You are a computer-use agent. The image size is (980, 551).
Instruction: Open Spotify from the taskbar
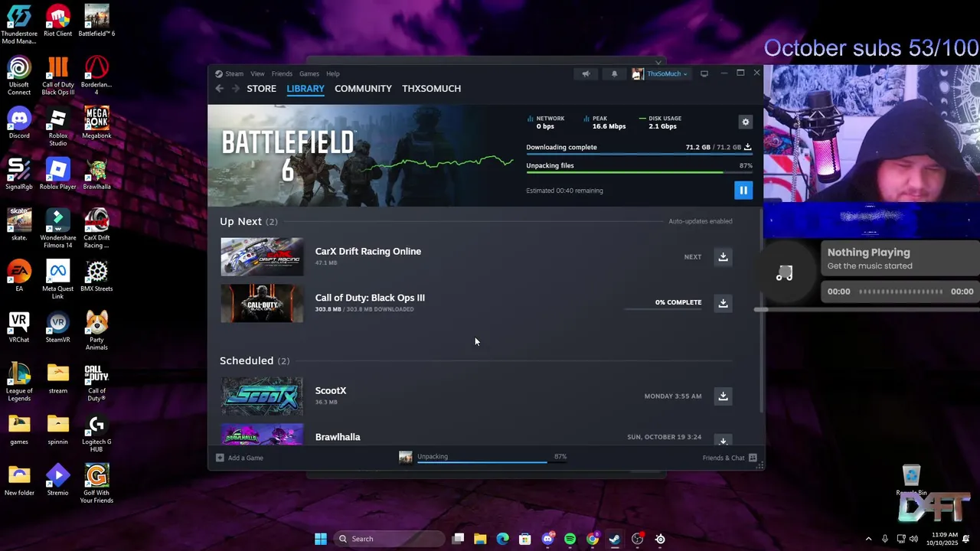click(x=570, y=539)
